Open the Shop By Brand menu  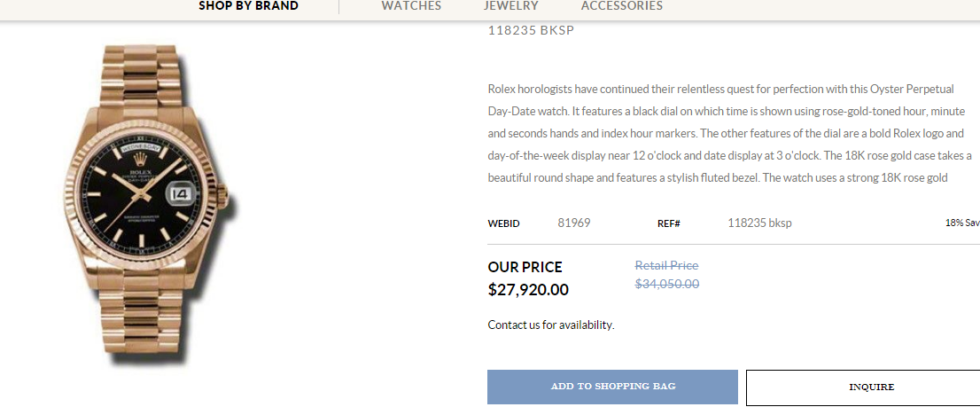(x=248, y=5)
